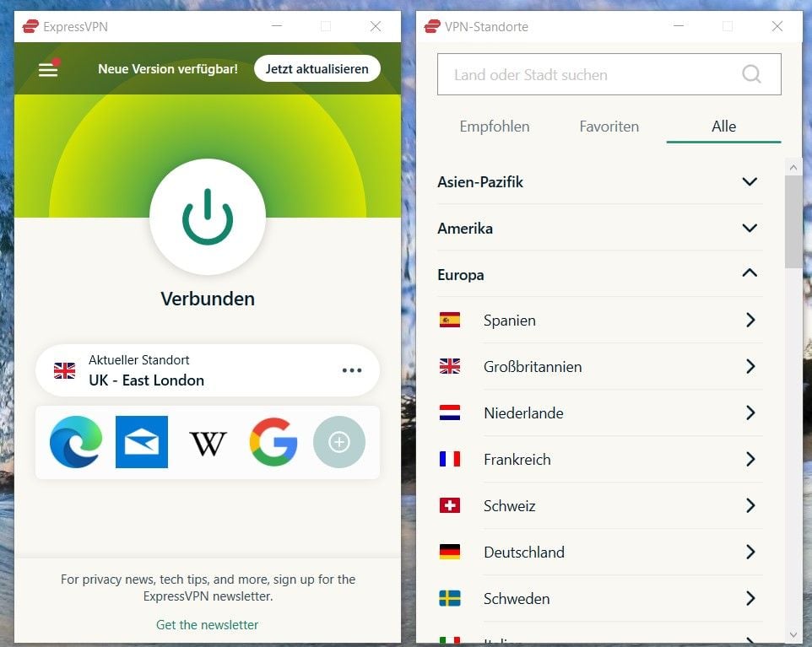Follow the Get the newsletter link
Screen dimensions: 812x647
point(207,625)
